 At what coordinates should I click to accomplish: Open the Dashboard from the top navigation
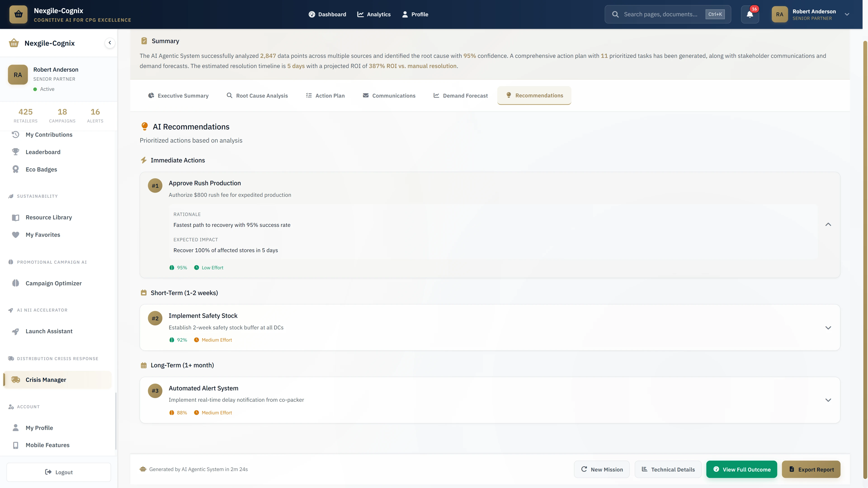tap(327, 14)
